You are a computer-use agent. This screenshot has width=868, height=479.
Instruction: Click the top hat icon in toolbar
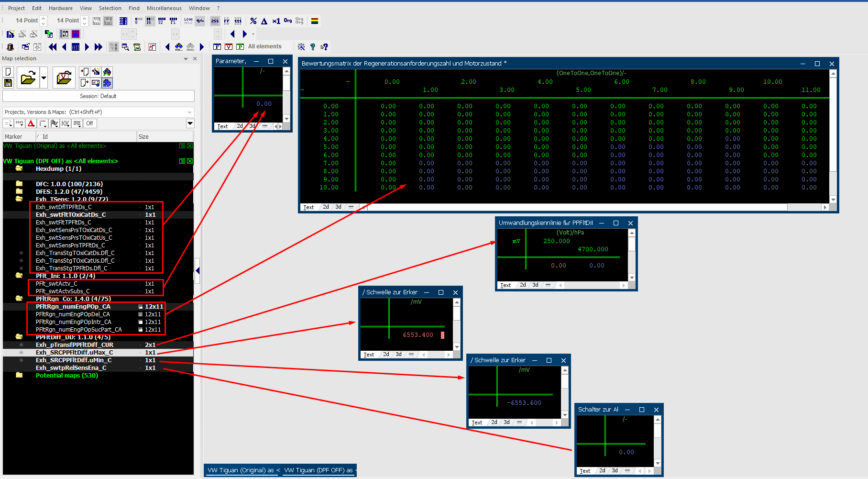[10, 47]
